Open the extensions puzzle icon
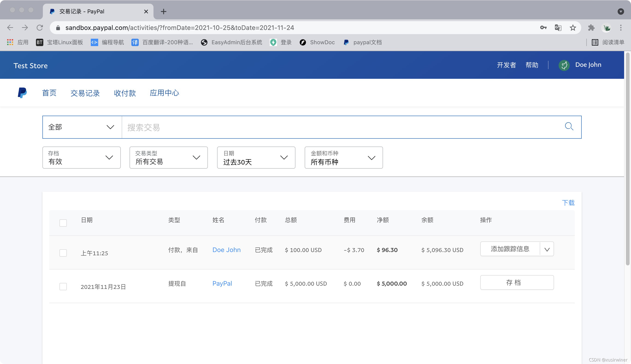The height and width of the screenshot is (364, 631). (591, 27)
